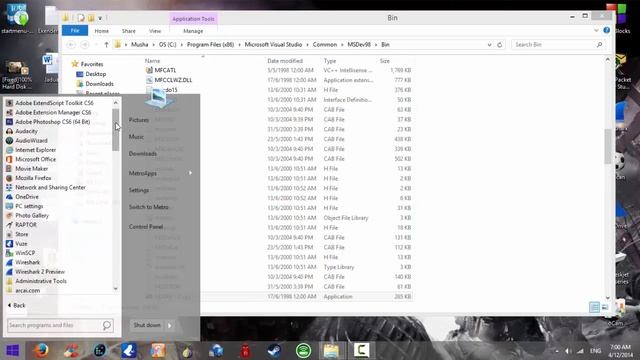Switch to the View ribbon tab
This screenshot has height=360, width=640.
[x=155, y=31]
